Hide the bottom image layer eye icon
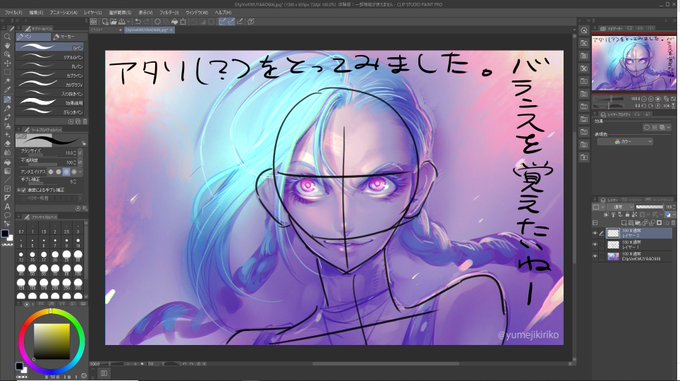The image size is (680, 381). coord(595,257)
